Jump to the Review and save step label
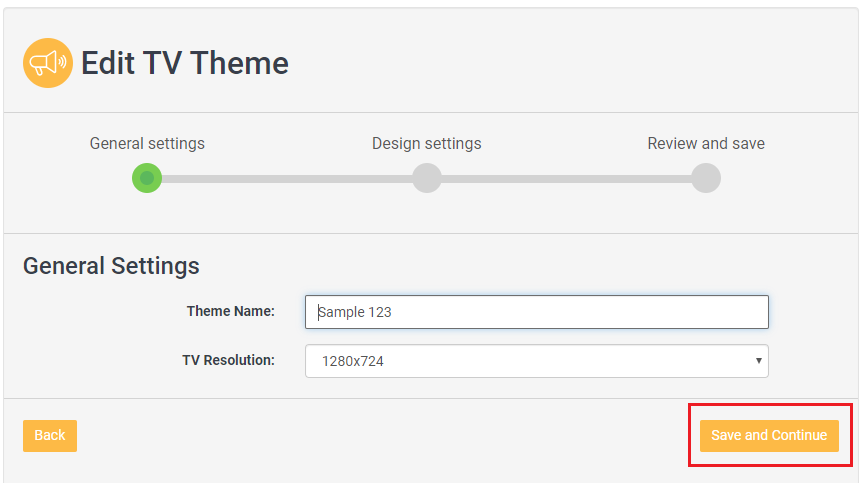 tap(705, 143)
